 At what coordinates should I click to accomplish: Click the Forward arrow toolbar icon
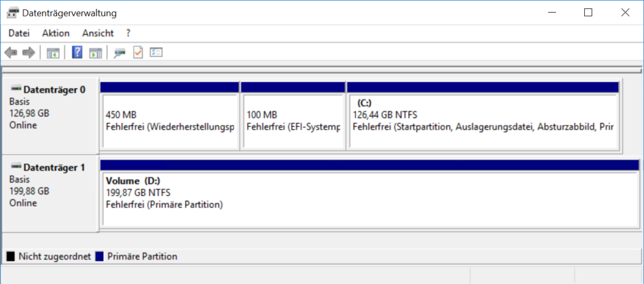[x=28, y=53]
